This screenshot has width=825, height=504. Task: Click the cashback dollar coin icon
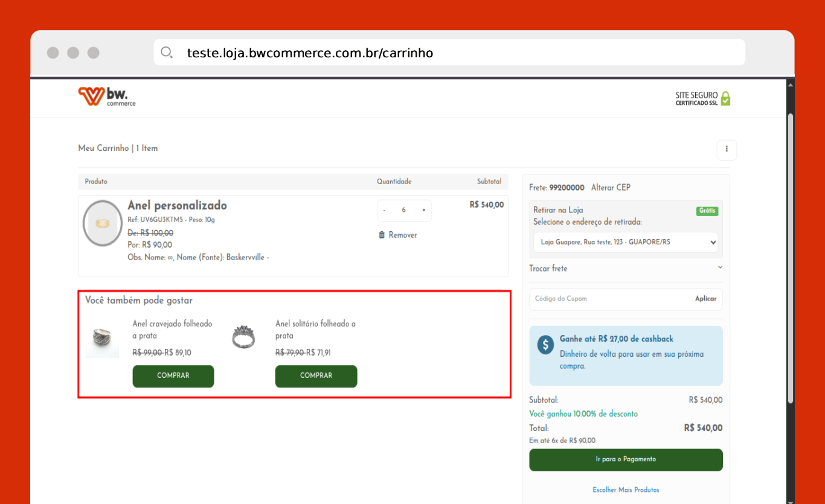[545, 345]
